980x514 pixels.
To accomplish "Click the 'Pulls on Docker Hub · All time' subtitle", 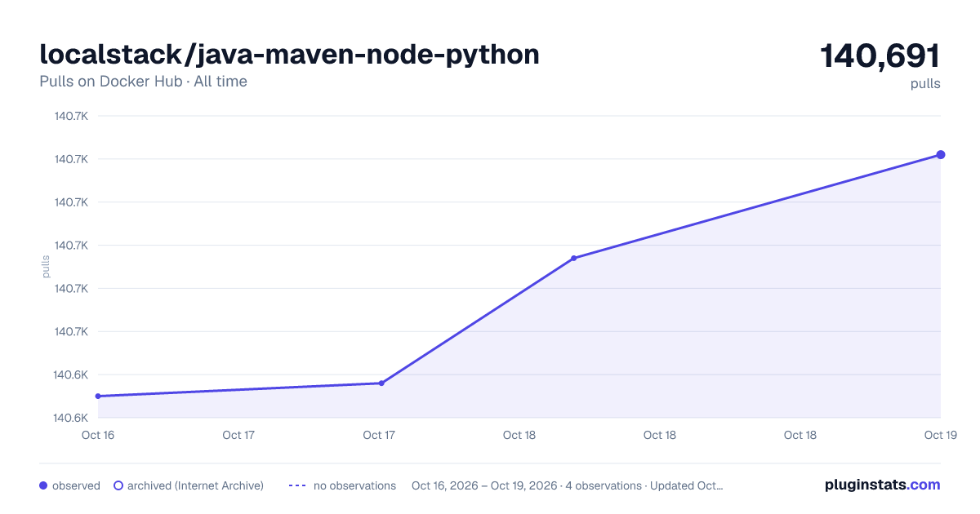I will click(x=143, y=82).
